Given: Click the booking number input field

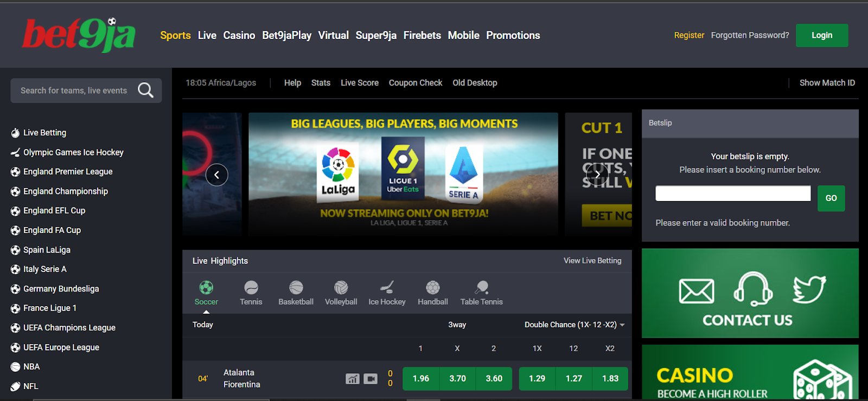Looking at the screenshot, I should (733, 193).
